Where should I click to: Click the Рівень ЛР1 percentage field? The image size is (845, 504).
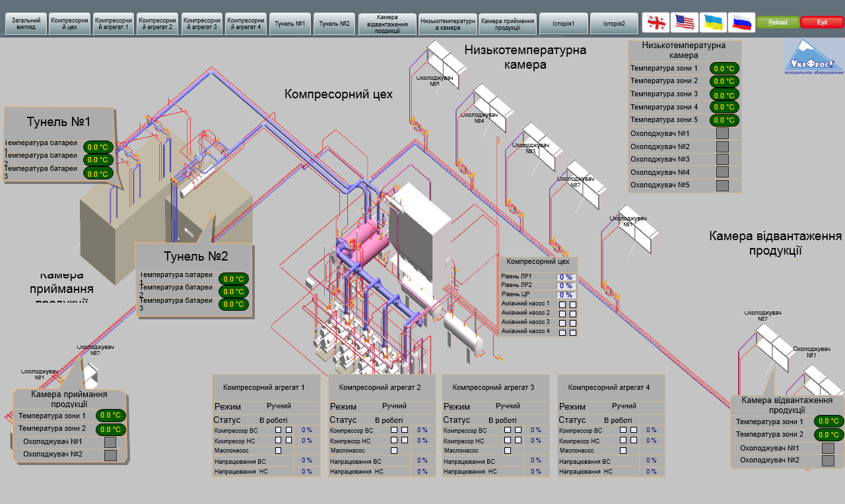(x=566, y=277)
